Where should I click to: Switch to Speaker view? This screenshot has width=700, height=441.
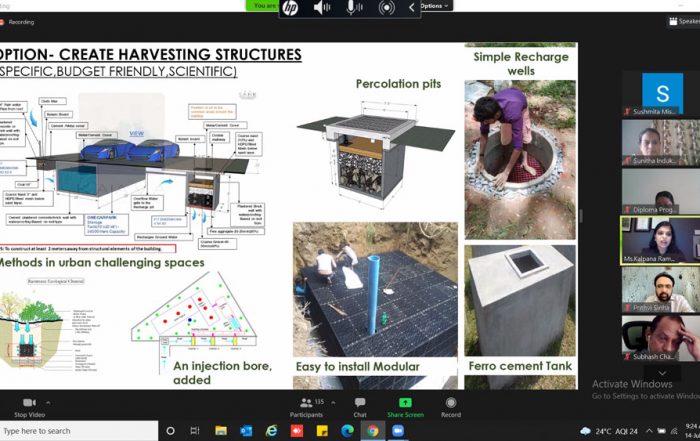pyautogui.click(x=684, y=21)
